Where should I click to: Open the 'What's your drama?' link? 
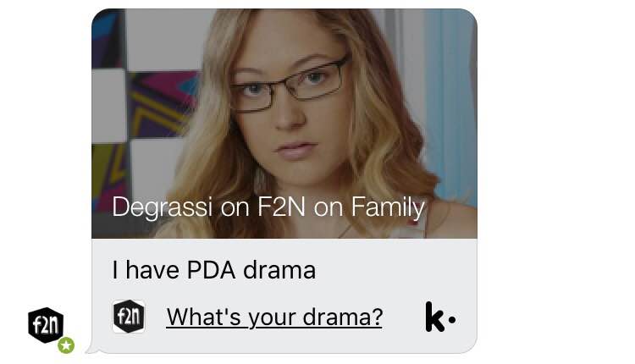[x=274, y=317]
